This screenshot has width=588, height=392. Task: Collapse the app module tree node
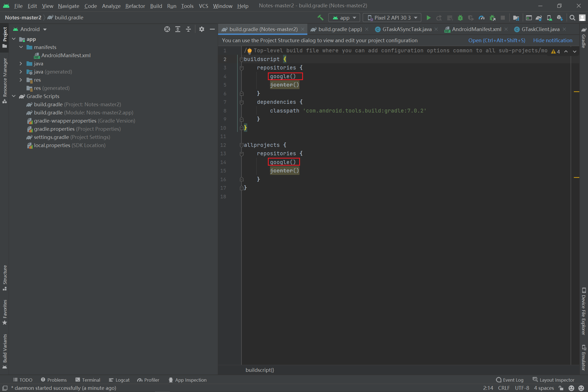[x=14, y=39]
